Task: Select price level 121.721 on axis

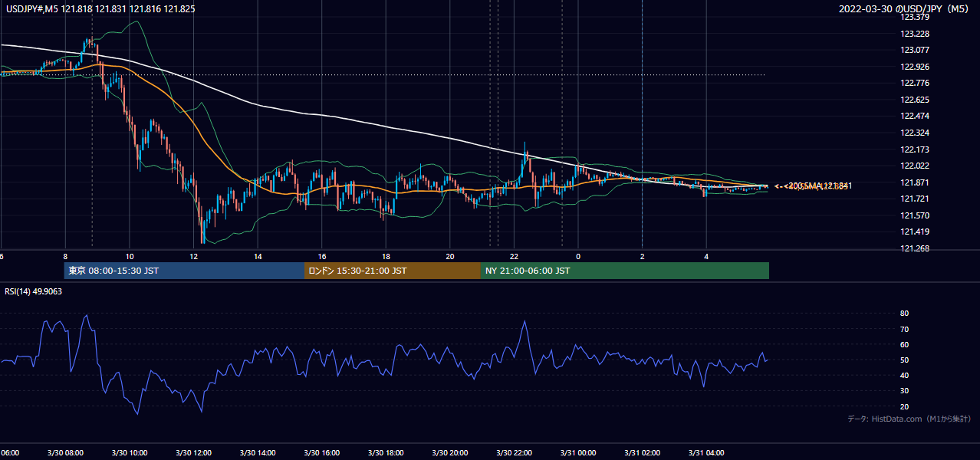Action: [914, 199]
